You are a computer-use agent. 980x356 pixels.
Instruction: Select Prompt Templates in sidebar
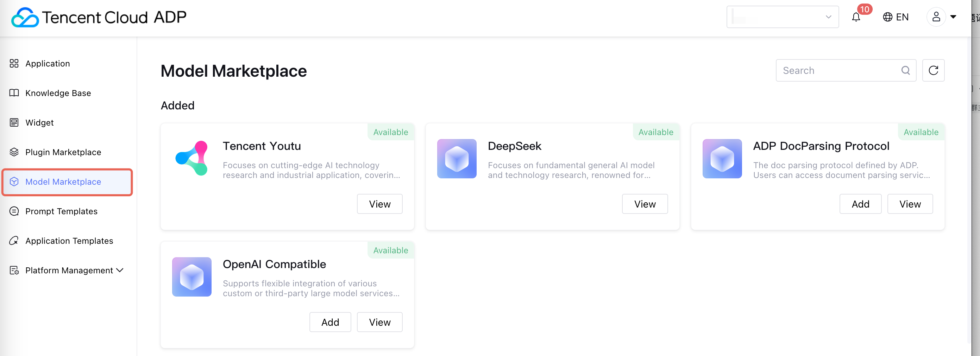(x=61, y=211)
